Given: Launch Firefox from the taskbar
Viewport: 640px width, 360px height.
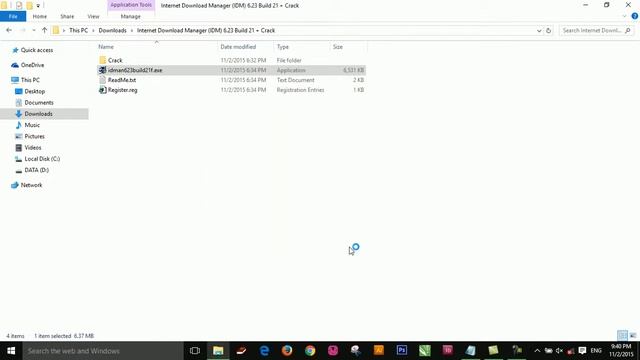Looking at the screenshot, I should pyautogui.click(x=287, y=351).
